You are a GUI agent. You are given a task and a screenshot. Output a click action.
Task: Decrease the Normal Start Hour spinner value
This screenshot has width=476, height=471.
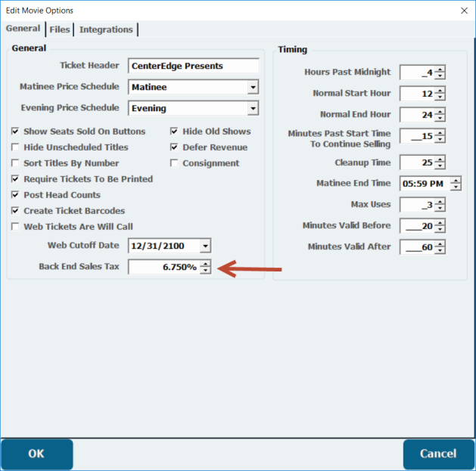pyautogui.click(x=440, y=98)
